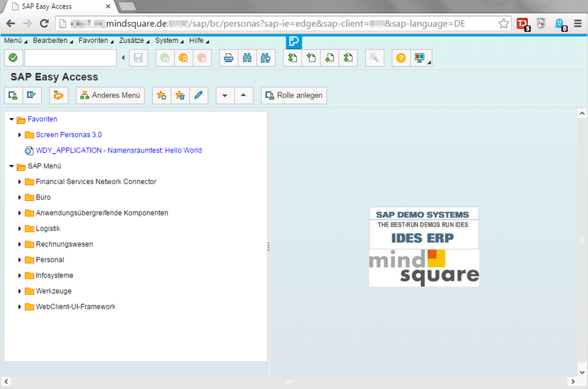Click the SAP Menu icon
The image size is (588, 389).
pos(32,95)
